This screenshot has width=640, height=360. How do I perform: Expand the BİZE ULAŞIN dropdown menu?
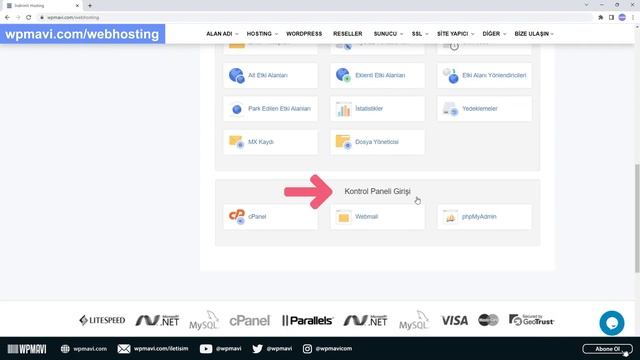click(x=534, y=34)
